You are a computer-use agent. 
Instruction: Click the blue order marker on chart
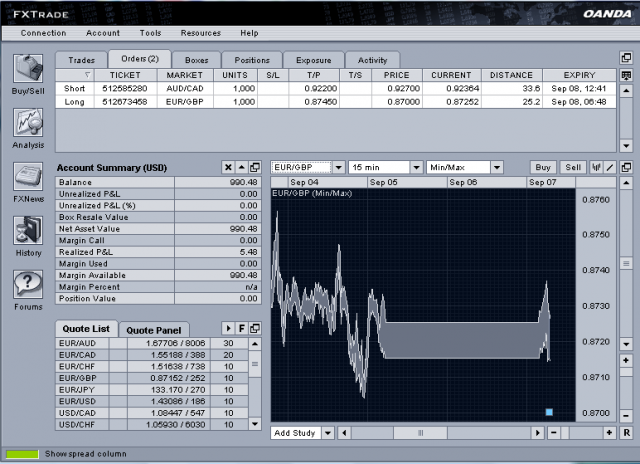549,412
